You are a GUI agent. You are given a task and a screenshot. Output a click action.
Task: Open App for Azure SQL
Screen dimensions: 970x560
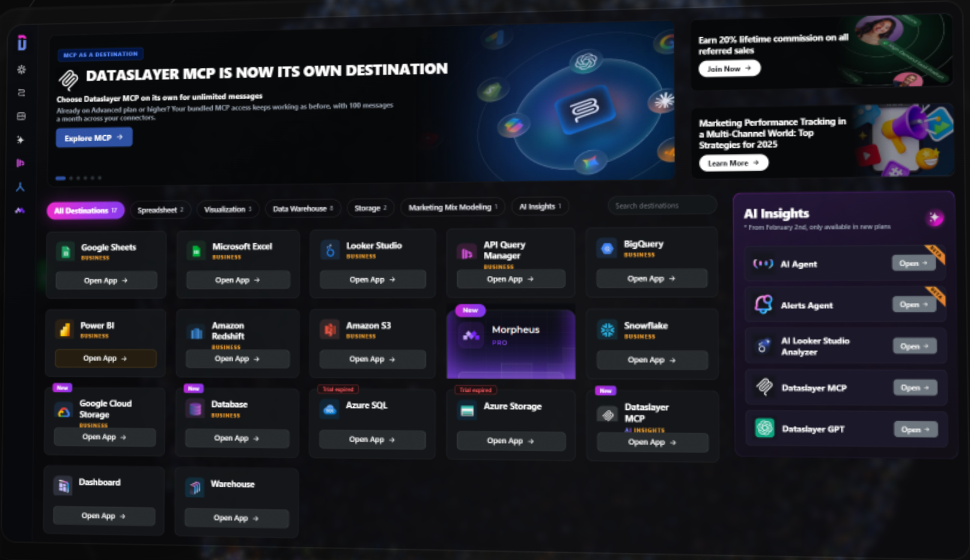pyautogui.click(x=372, y=439)
